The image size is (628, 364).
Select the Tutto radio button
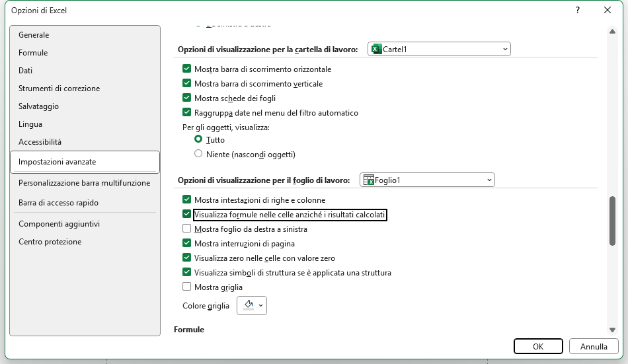coord(198,139)
